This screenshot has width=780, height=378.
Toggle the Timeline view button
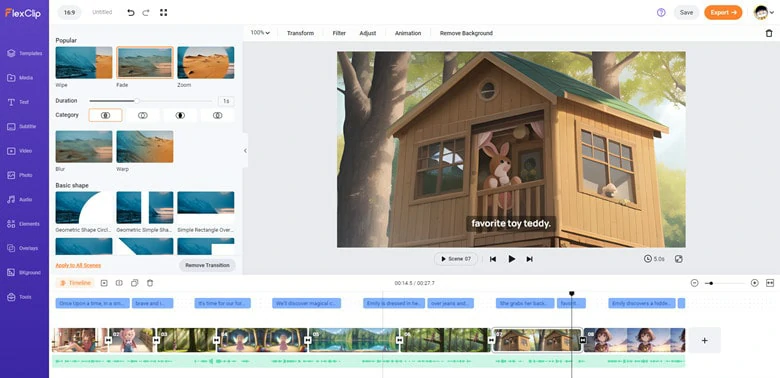click(75, 283)
